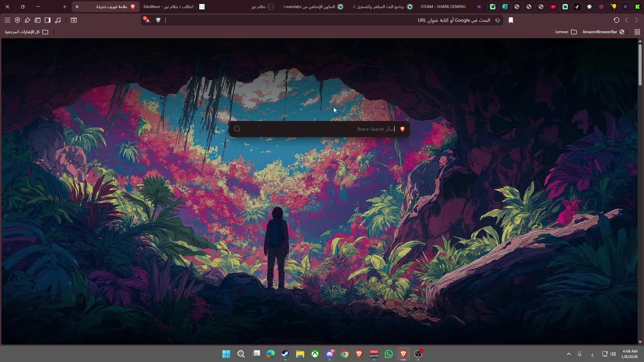
Task: Open OBS Studio from the taskbar
Action: point(418,354)
